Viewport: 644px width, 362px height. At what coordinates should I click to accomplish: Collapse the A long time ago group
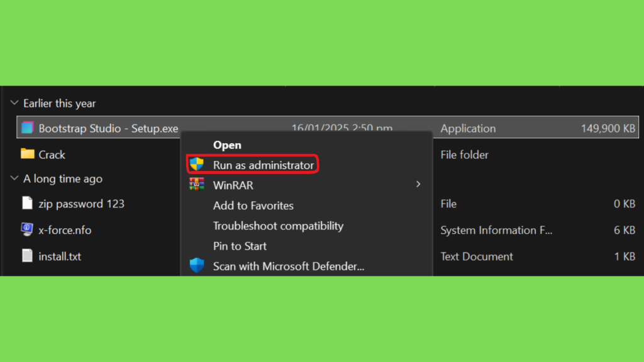click(15, 178)
